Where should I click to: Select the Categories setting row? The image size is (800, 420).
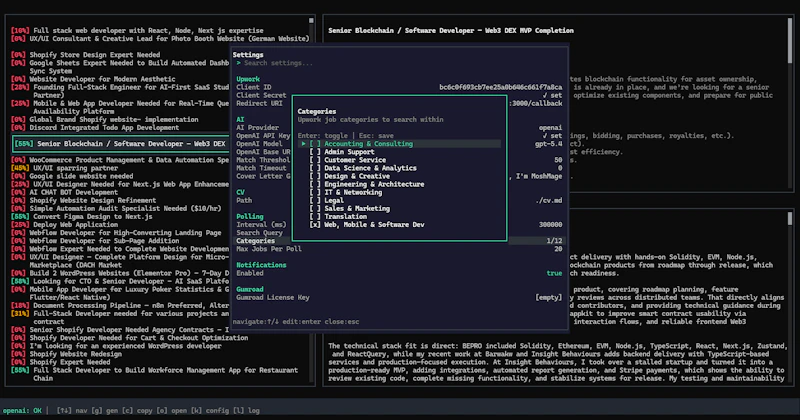click(x=399, y=241)
